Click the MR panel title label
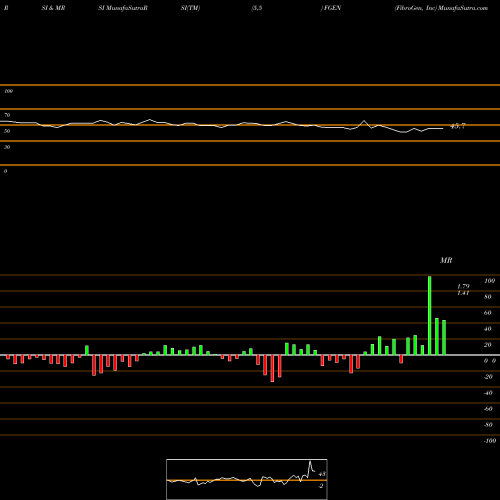 (x=446, y=260)
